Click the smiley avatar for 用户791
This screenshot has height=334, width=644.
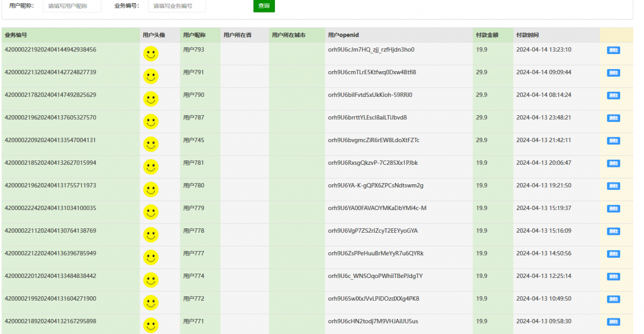pyautogui.click(x=151, y=77)
